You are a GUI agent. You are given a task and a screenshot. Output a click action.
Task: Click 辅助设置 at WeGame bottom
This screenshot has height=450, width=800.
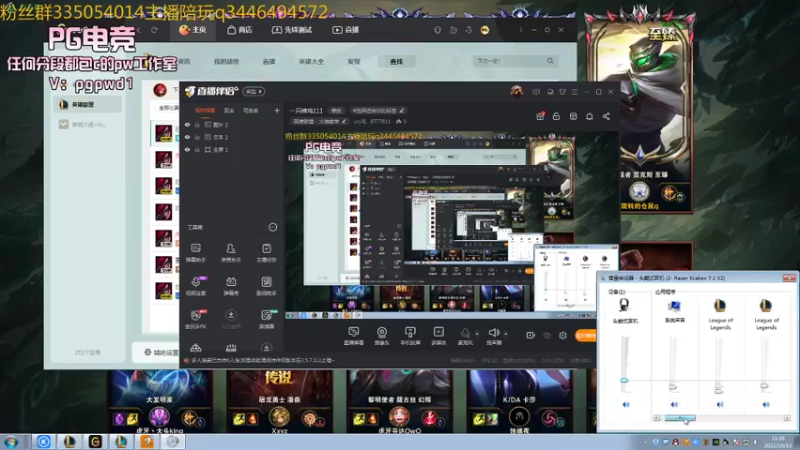tap(161, 352)
